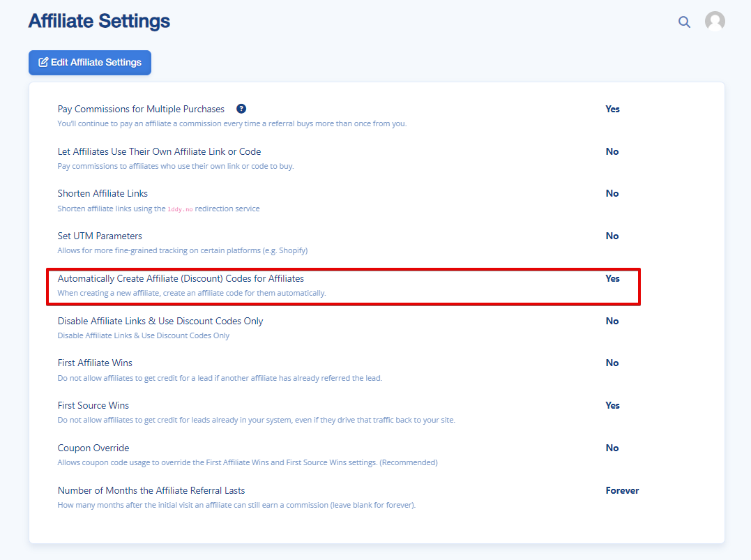Click the Affiliate Settings page heading

99,21
